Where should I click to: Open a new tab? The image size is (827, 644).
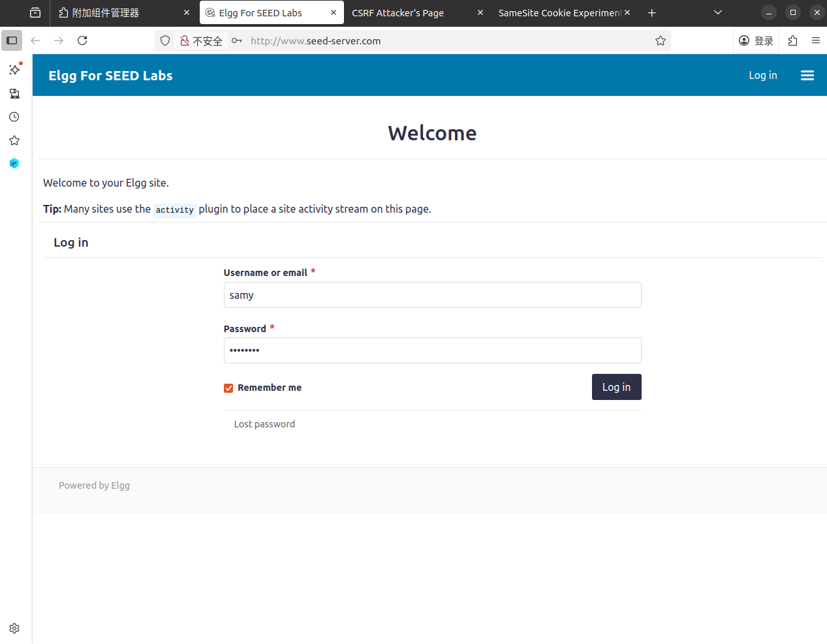[651, 12]
